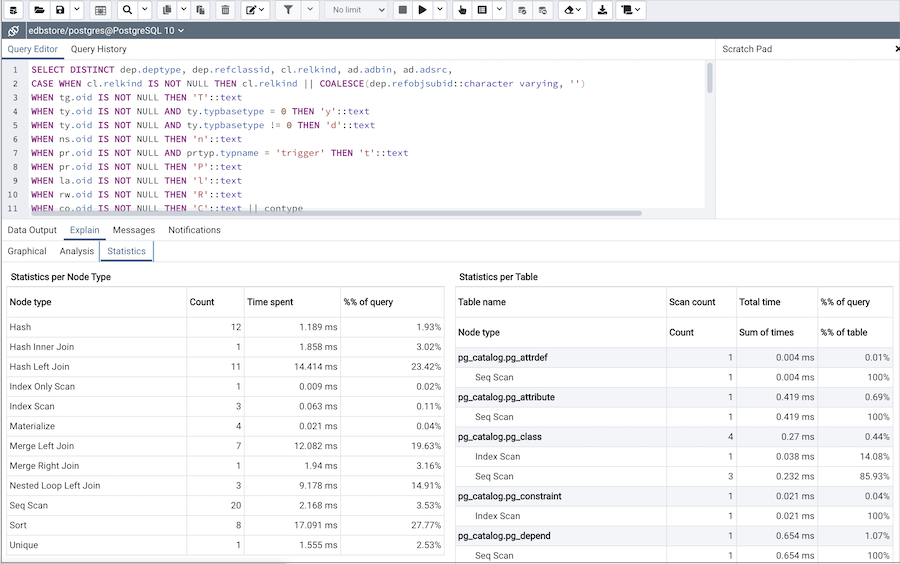Click the Delete trash icon
Screen dimensions: 900x564
[225, 10]
